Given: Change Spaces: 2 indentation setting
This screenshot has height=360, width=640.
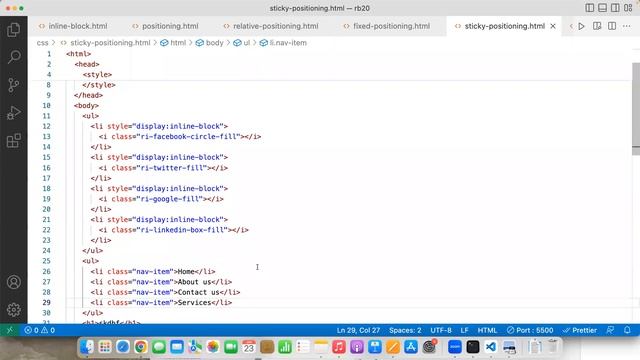Looking at the screenshot, I should (x=405, y=330).
